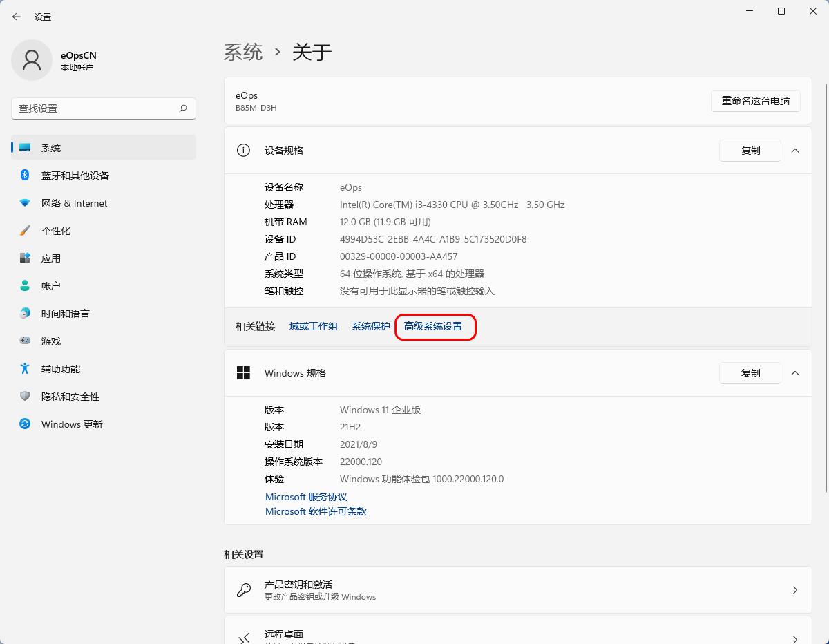Screen dimensions: 829x644
Task: Click the 重命名这台电脑 button
Action: 755,101
